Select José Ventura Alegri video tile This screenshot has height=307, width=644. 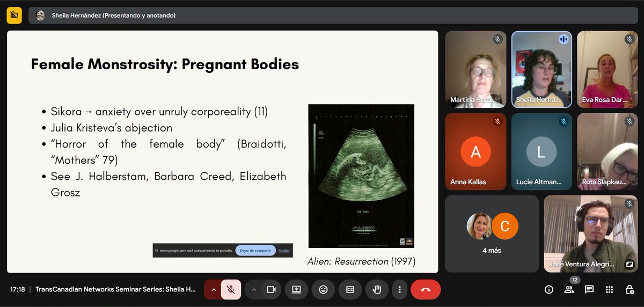pos(591,234)
